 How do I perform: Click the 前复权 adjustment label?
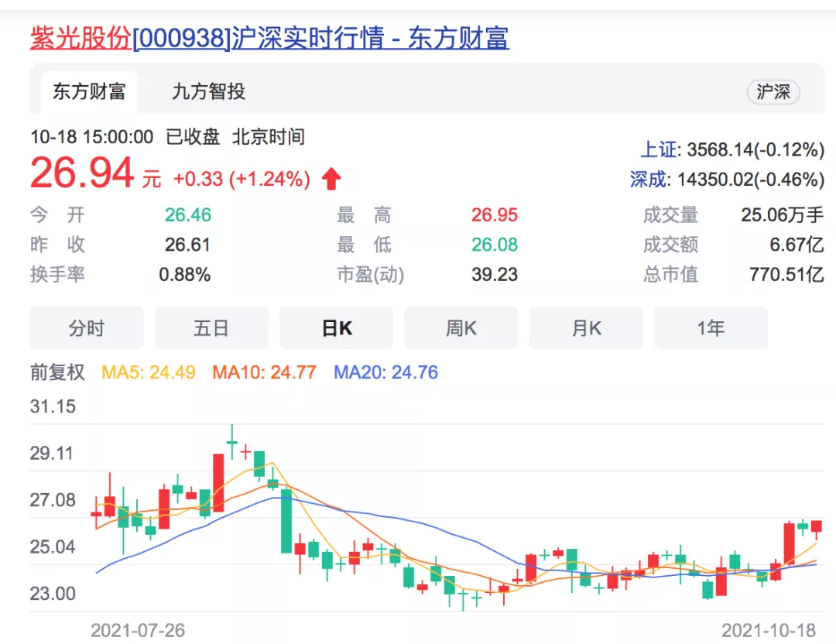[57, 372]
